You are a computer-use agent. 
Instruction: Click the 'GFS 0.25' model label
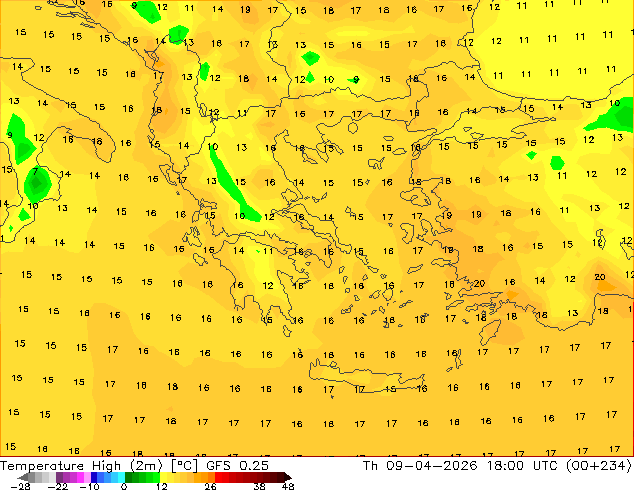[x=237, y=466]
